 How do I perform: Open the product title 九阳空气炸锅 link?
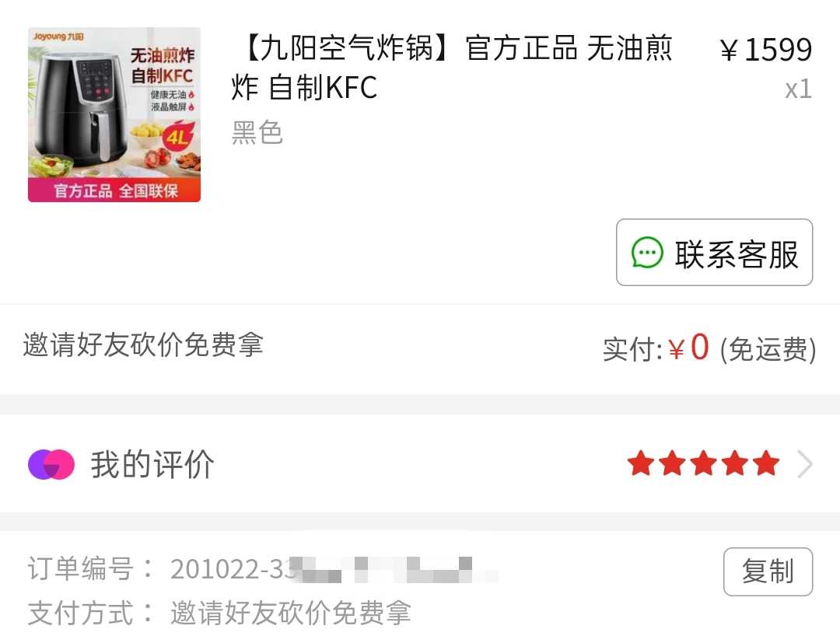[x=452, y=68]
